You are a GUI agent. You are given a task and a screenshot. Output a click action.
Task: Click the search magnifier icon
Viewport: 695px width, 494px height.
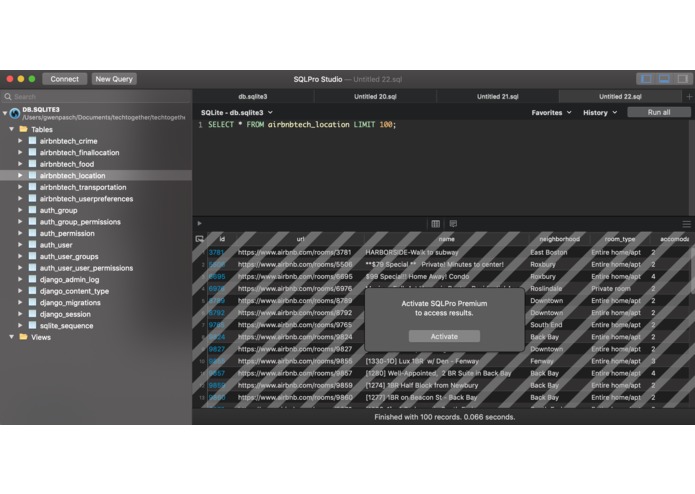coord(8,96)
